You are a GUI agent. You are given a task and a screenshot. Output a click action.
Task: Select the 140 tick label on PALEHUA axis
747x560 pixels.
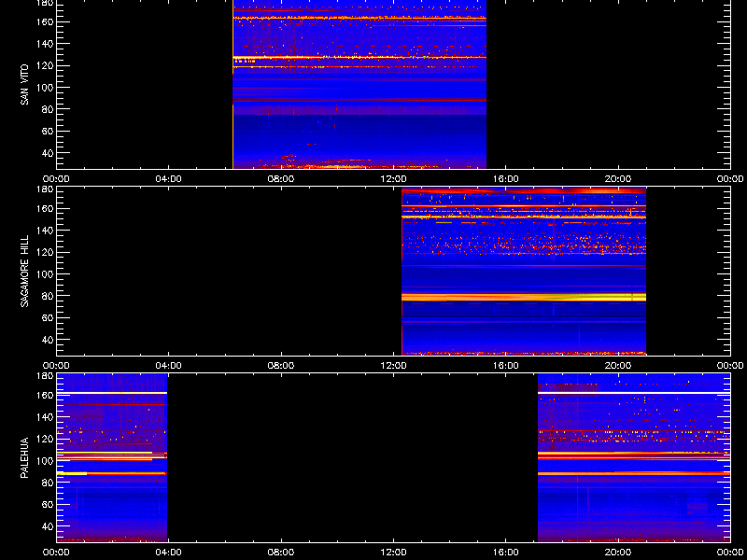click(45, 417)
